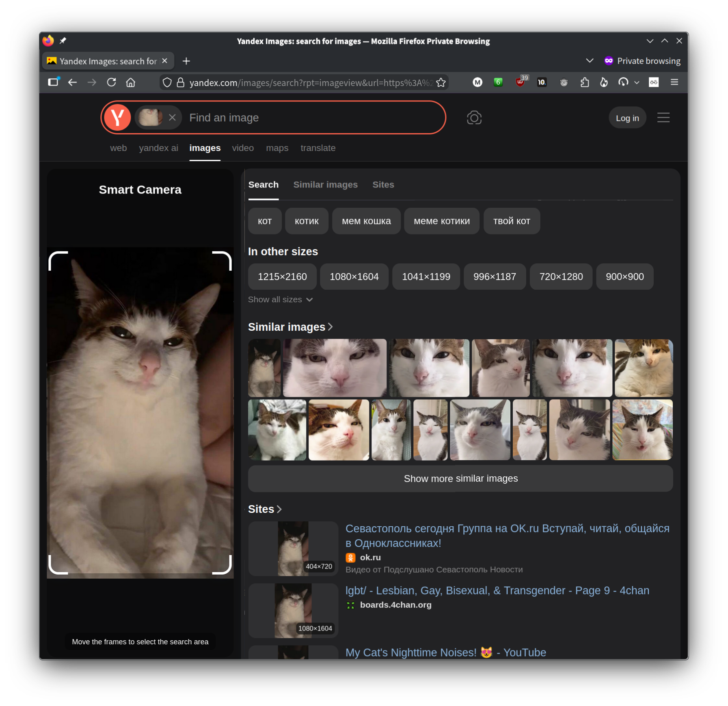
Task: Select the Search results tab
Action: click(263, 185)
